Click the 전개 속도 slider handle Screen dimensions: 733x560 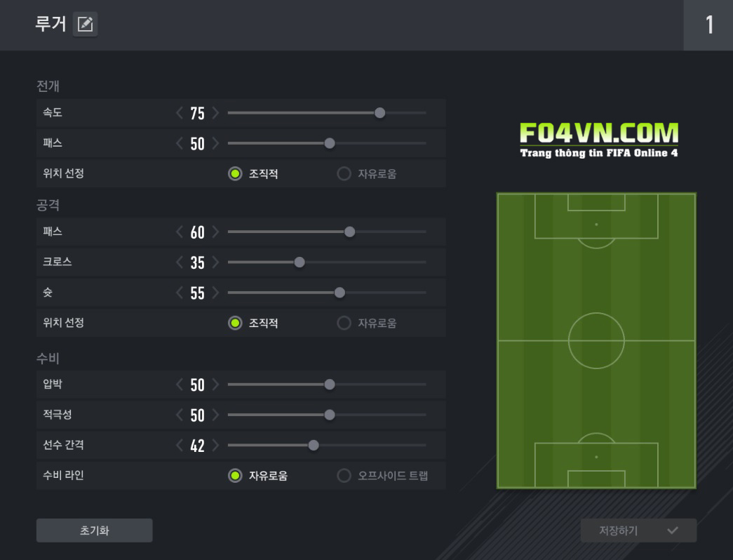click(x=379, y=113)
